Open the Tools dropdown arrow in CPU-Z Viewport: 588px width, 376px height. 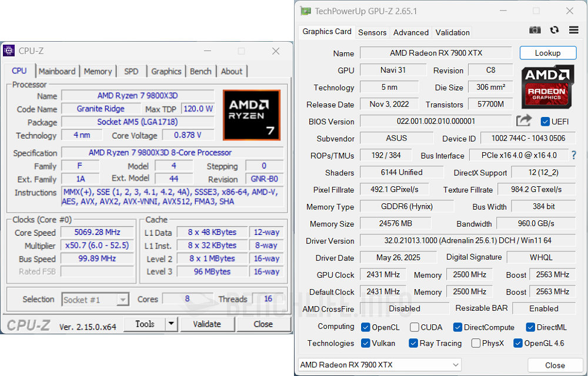171,324
